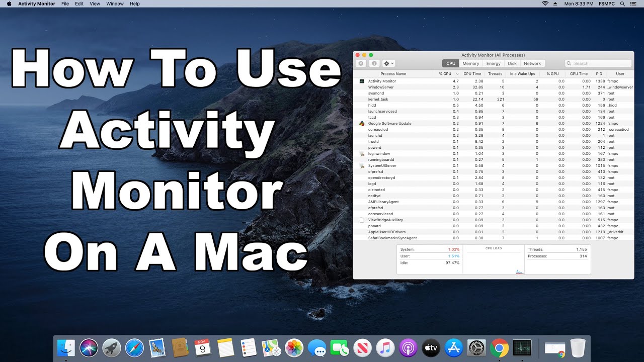This screenshot has height=362, width=644.
Task: Select the Google Software Update process icon
Action: point(361,123)
